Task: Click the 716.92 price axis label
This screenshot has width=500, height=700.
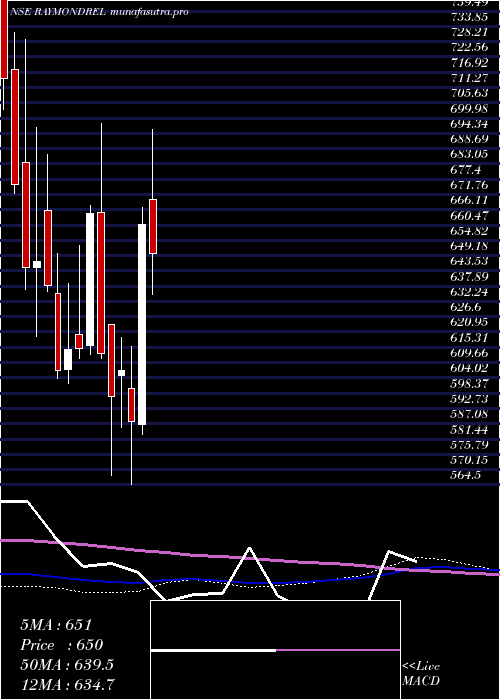Action: point(470,63)
